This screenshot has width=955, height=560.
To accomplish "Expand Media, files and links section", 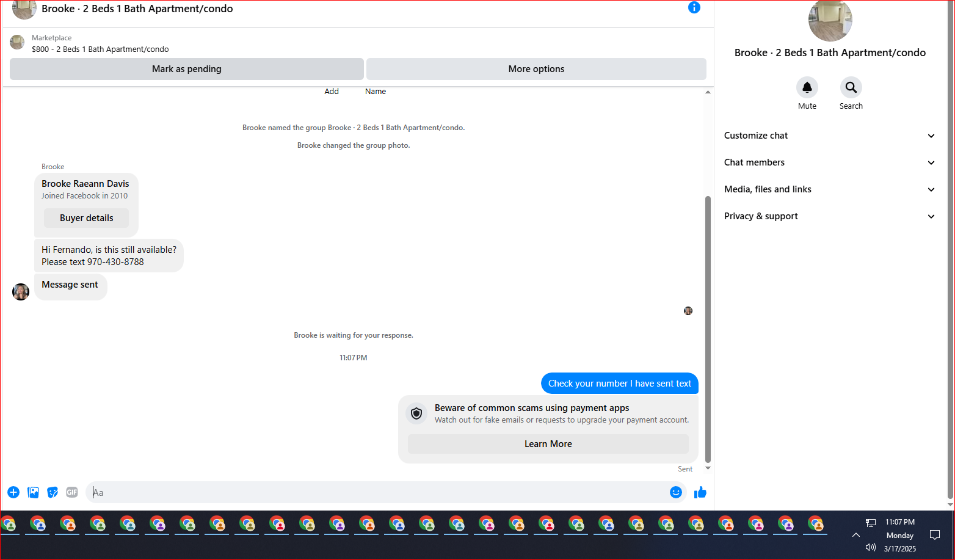I will point(829,189).
